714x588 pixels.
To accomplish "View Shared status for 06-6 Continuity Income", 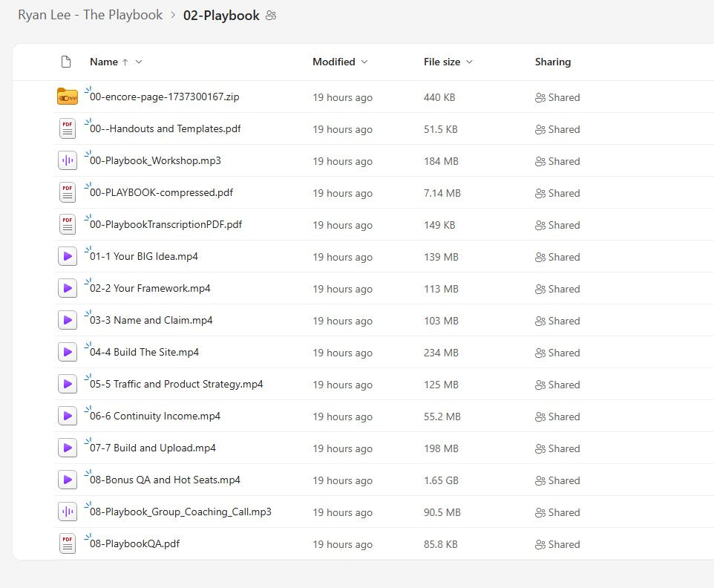I will [557, 416].
